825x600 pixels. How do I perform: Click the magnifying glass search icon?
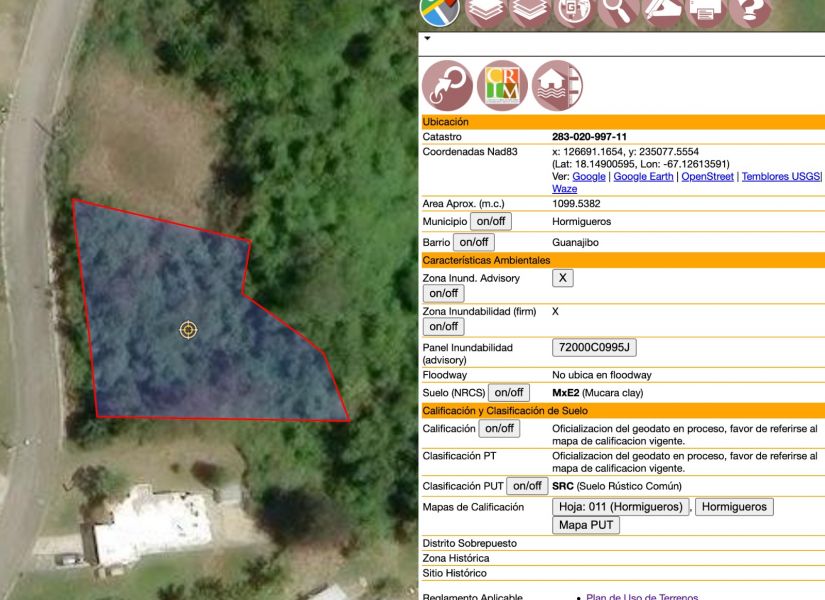619,10
